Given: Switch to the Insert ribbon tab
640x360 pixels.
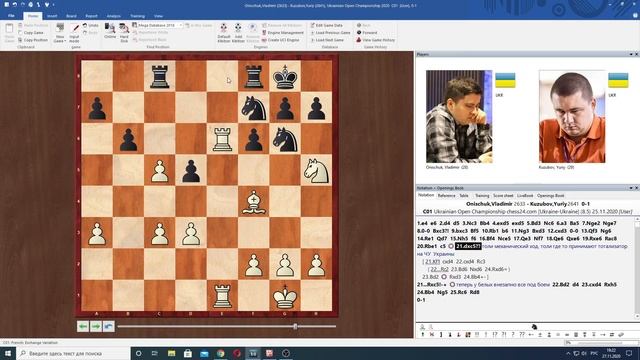Looking at the screenshot, I should (x=52, y=16).
